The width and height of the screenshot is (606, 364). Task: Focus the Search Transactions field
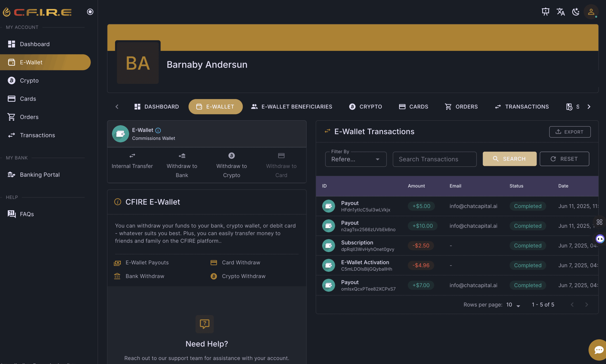[x=435, y=159]
